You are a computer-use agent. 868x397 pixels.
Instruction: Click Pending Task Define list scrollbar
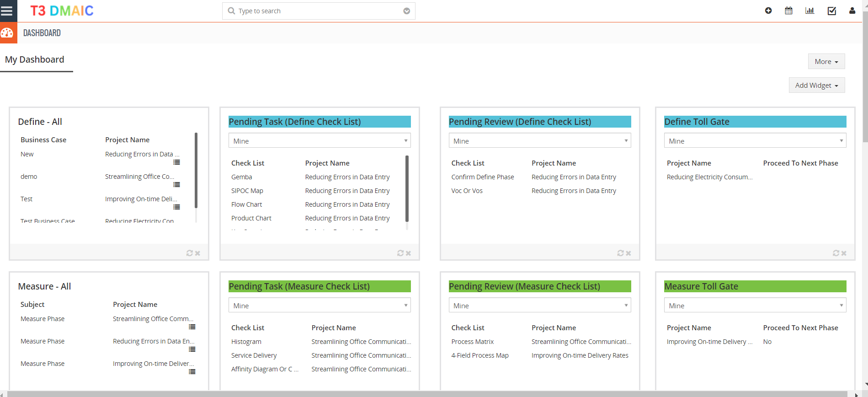407,188
